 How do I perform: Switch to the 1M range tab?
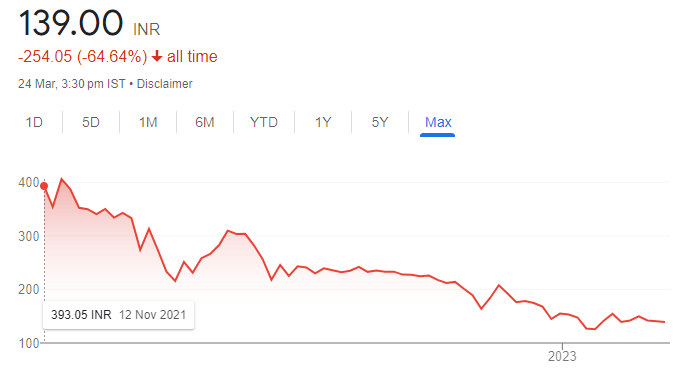(148, 122)
